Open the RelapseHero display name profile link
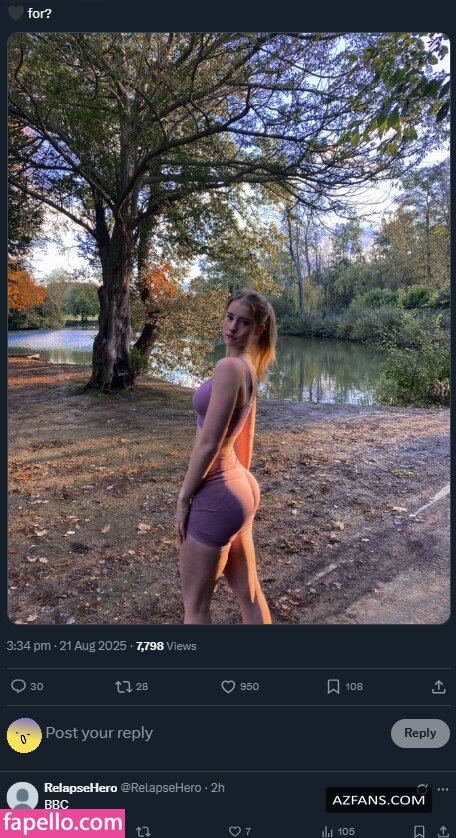Image resolution: width=456 pixels, height=838 pixels. point(80,787)
